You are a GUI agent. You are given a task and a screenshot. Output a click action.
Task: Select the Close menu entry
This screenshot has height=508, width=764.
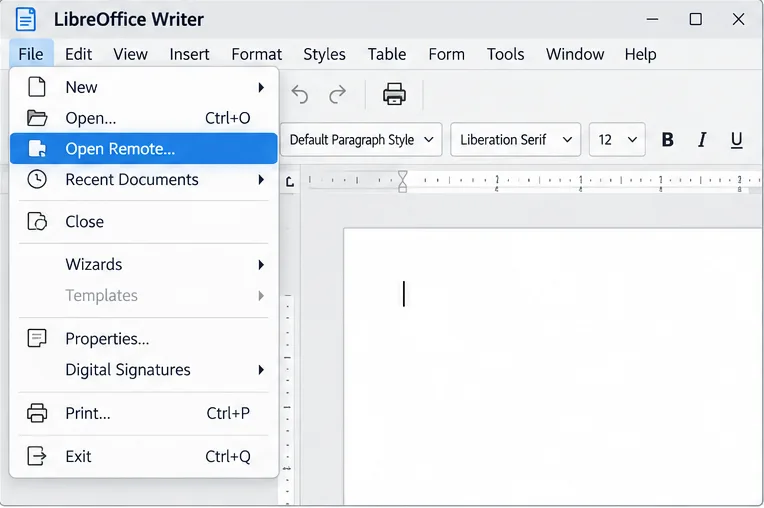tap(144, 222)
